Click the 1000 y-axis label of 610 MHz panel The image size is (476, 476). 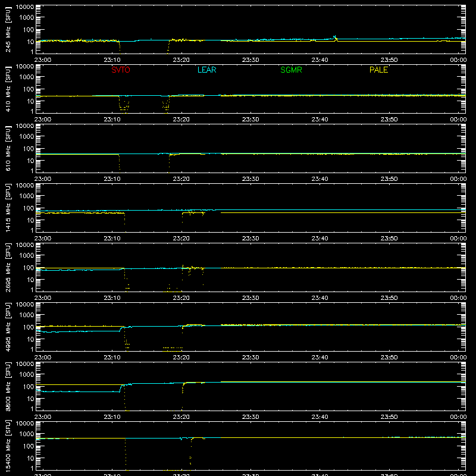click(27, 137)
